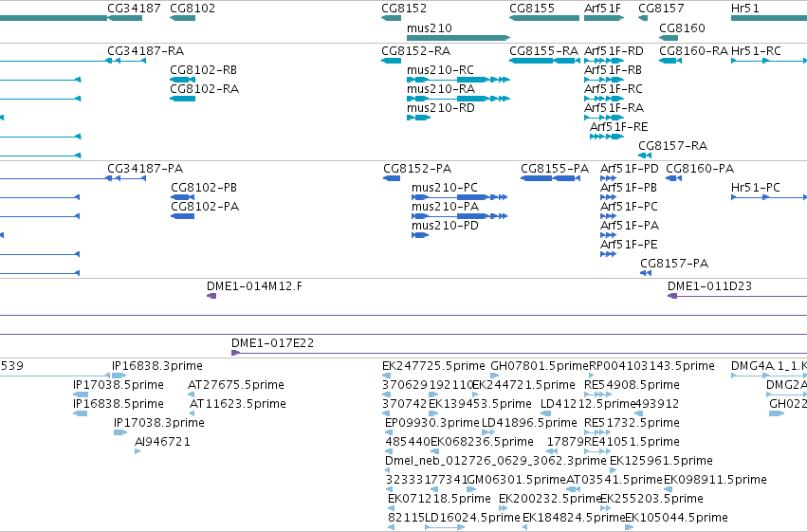Select the CG8160 gene label
This screenshot has height=532, width=807.
[683, 28]
